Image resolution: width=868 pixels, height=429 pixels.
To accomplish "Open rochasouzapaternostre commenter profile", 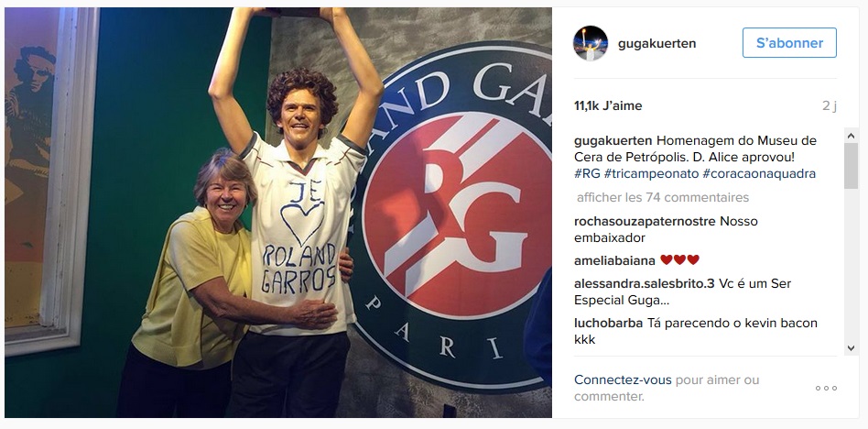I will 645,221.
